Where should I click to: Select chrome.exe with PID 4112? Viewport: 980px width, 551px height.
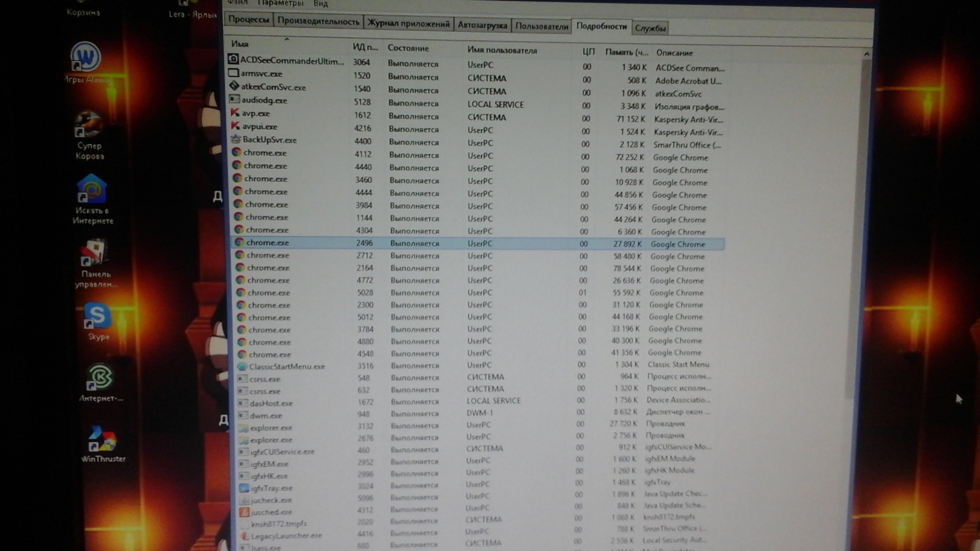pos(265,153)
